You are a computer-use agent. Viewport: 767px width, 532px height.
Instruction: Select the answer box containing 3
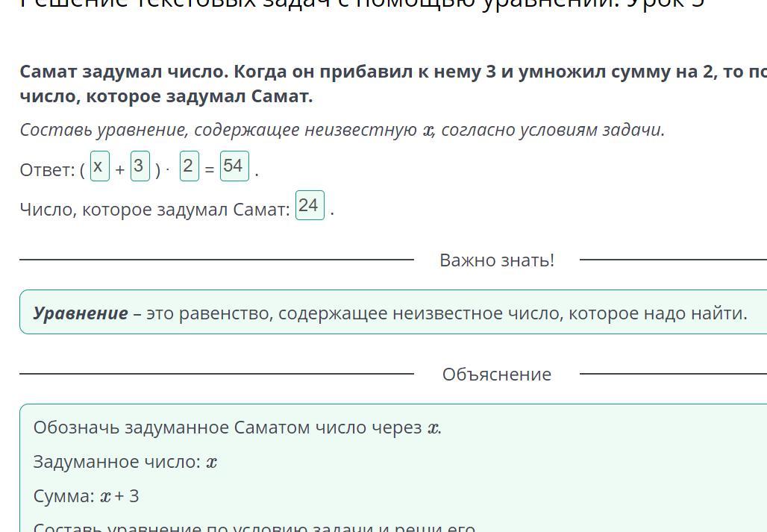(140, 166)
